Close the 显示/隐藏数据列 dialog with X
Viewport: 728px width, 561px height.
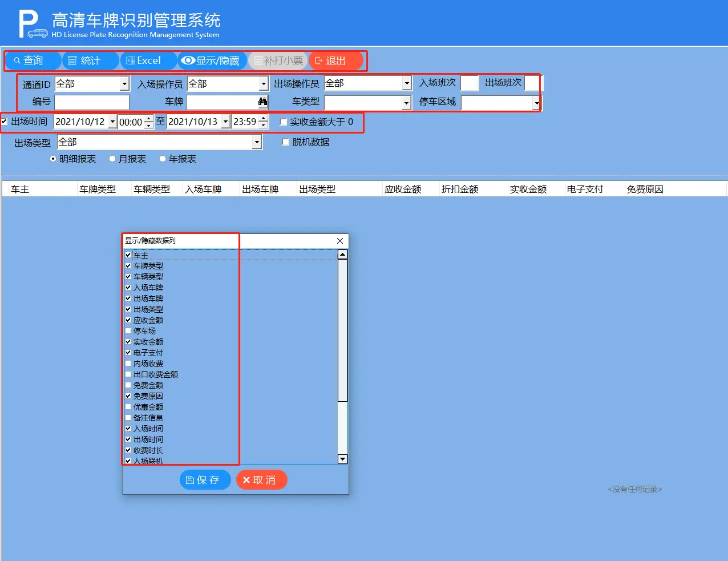[340, 241]
